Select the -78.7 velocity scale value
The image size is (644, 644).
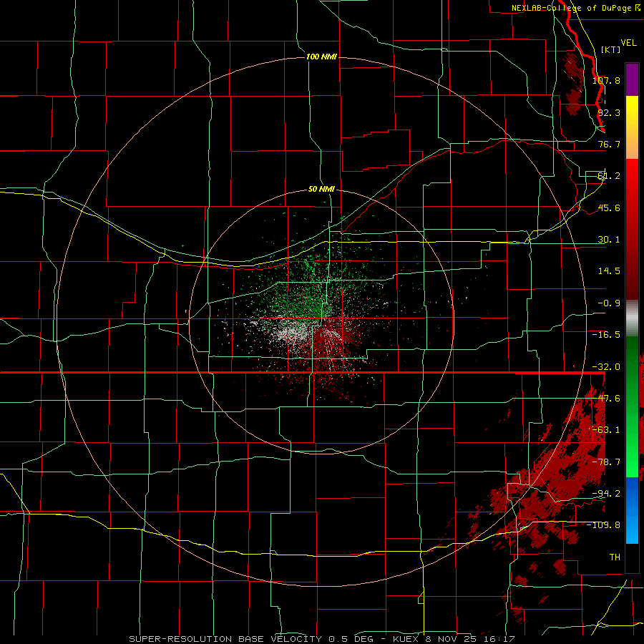pyautogui.click(x=606, y=462)
